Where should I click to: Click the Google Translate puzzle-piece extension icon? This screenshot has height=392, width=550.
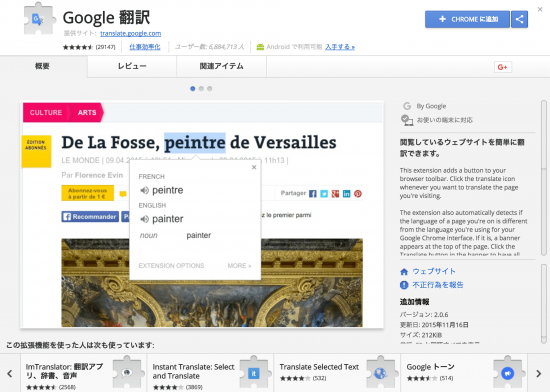coord(40,19)
